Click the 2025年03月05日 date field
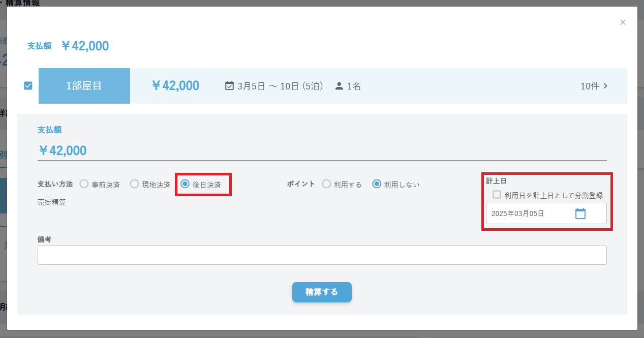644x338 pixels. (x=546, y=213)
